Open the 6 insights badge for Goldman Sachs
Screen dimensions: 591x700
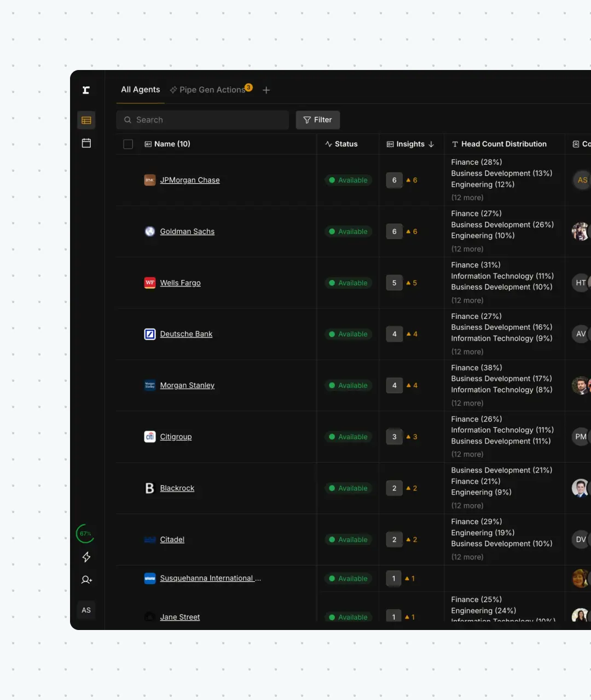click(394, 231)
